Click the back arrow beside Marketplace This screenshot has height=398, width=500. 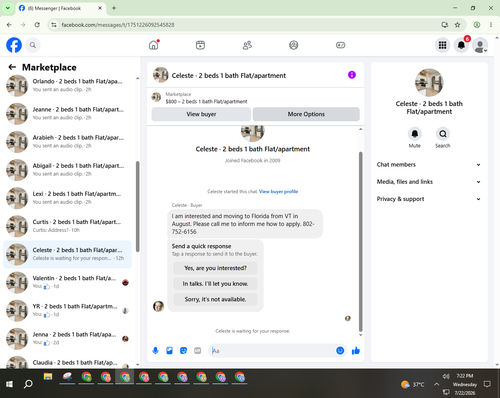coord(12,67)
